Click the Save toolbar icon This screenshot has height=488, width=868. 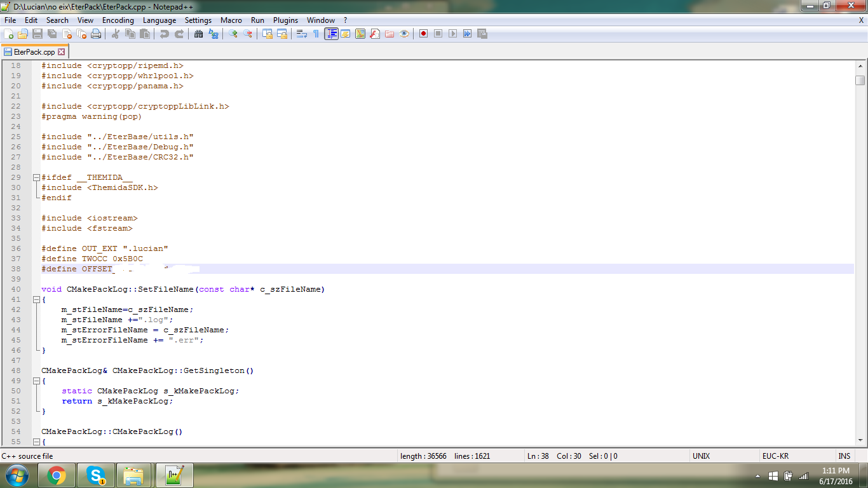(37, 34)
